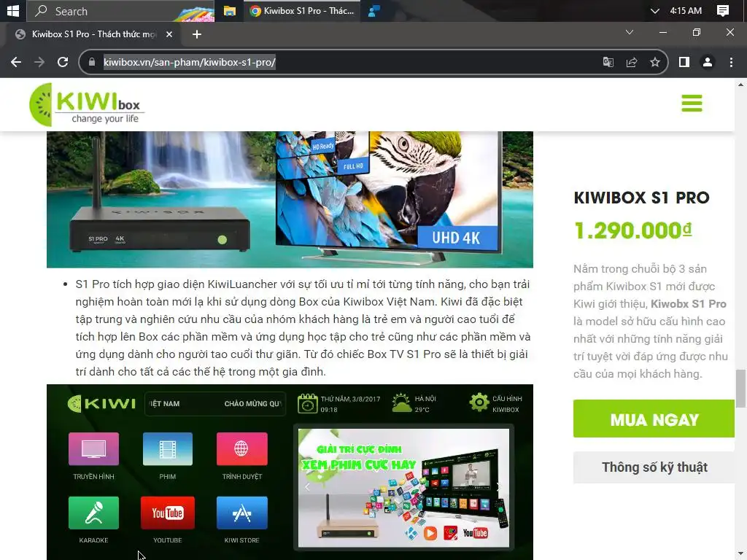Viewport: 747px width, 560px height.
Task: Click the kiwibox.vn address bar URL
Action: (x=190, y=62)
